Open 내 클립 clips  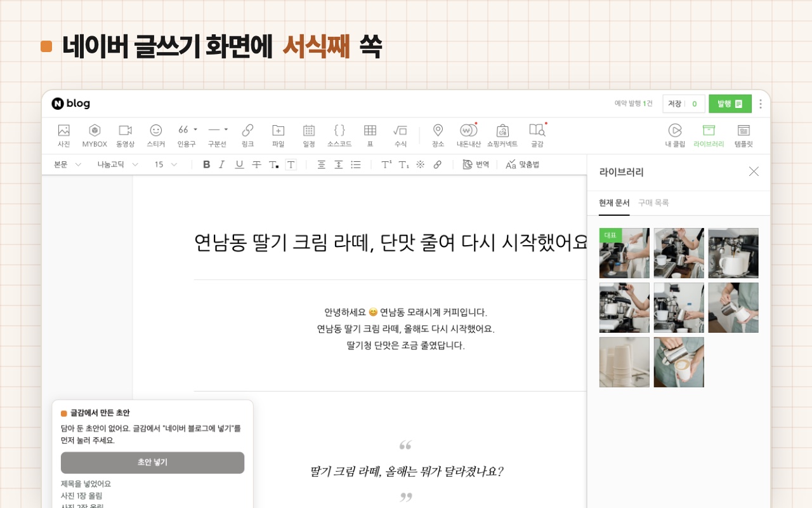pyautogui.click(x=675, y=135)
